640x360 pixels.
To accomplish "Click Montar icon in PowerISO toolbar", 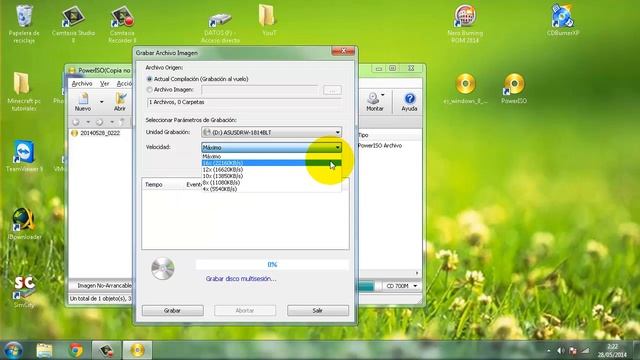I will point(374,102).
